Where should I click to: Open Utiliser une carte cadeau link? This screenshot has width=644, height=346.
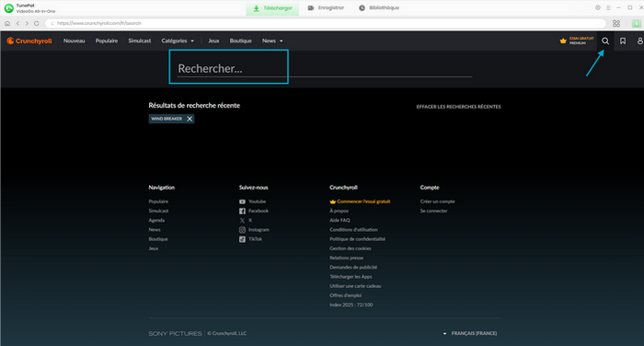[x=355, y=286]
